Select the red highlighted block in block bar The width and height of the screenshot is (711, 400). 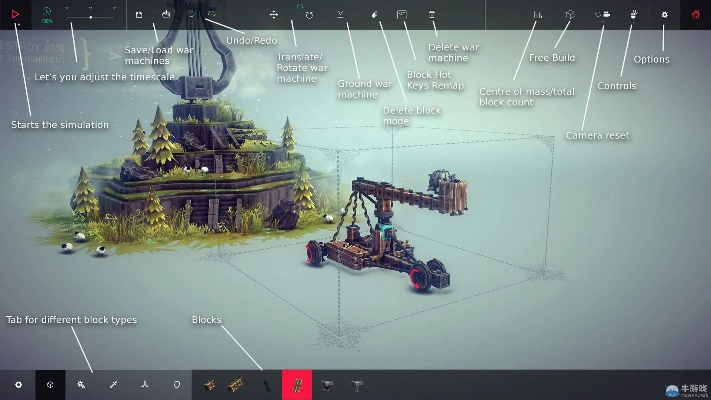pyautogui.click(x=297, y=384)
